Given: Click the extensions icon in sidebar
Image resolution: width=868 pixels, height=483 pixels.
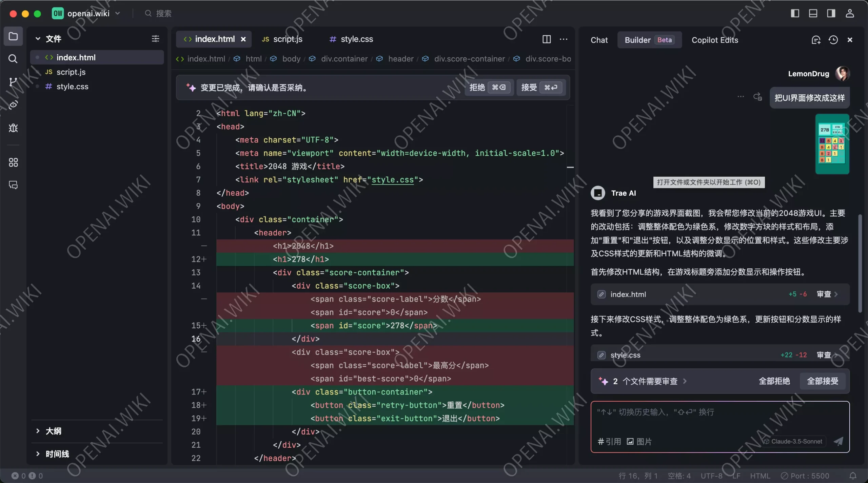Looking at the screenshot, I should (x=13, y=162).
